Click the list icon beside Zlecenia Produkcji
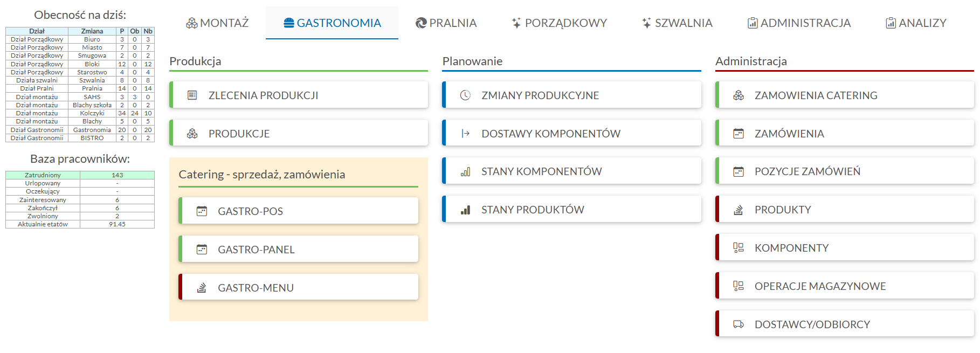980x353 pixels. [x=192, y=95]
